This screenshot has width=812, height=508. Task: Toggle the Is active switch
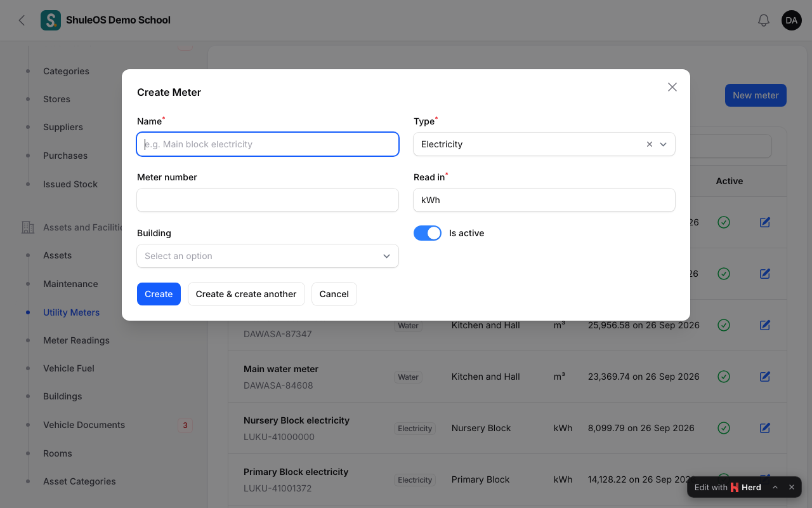coord(428,233)
